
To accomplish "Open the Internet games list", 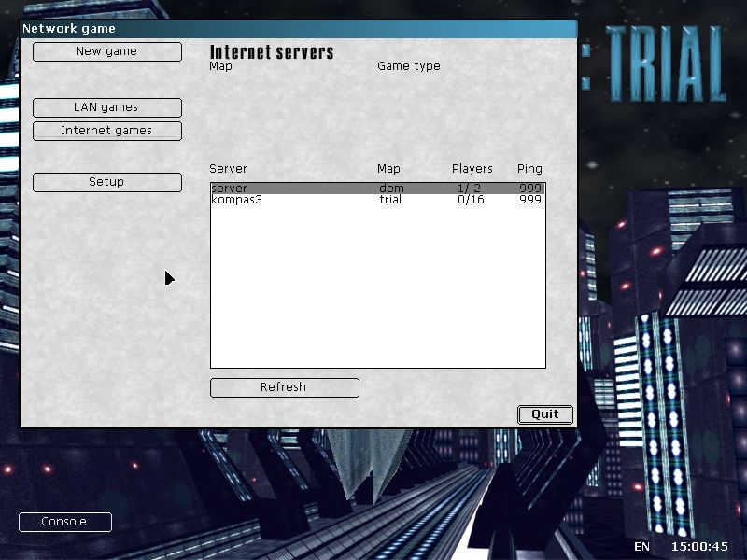I will pyautogui.click(x=107, y=131).
